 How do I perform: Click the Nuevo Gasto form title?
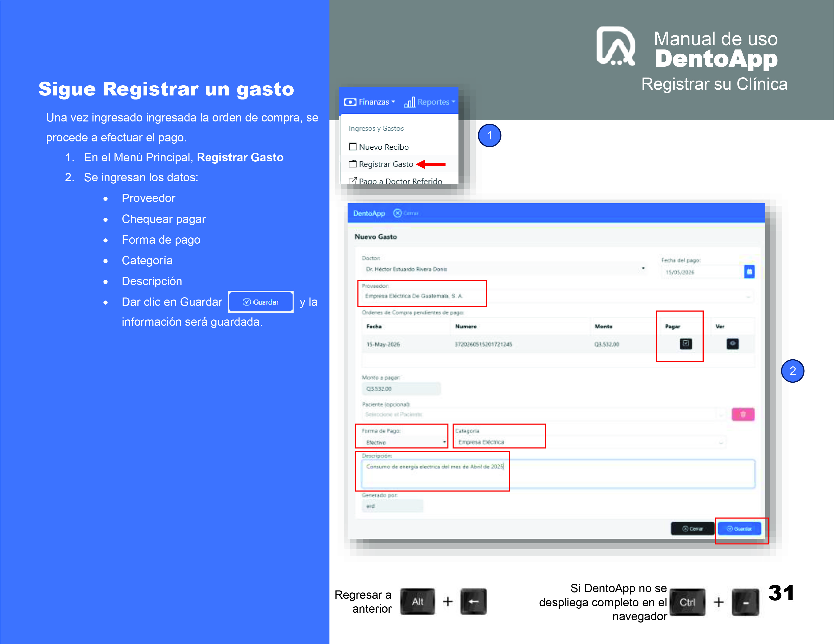(376, 237)
